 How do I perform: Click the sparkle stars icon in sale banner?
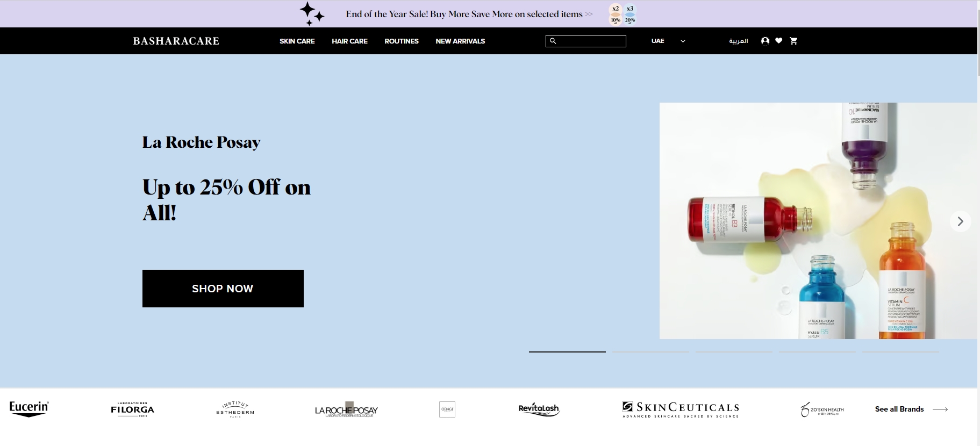pos(312,14)
